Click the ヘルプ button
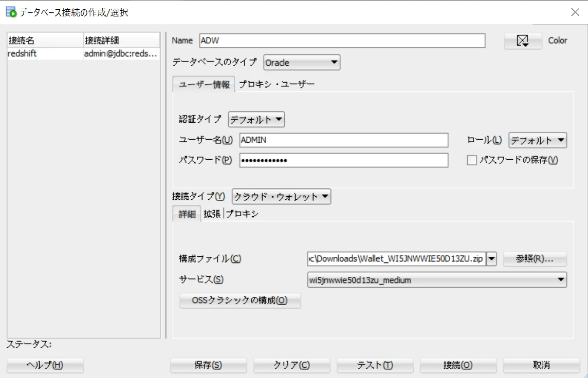 [45, 365]
